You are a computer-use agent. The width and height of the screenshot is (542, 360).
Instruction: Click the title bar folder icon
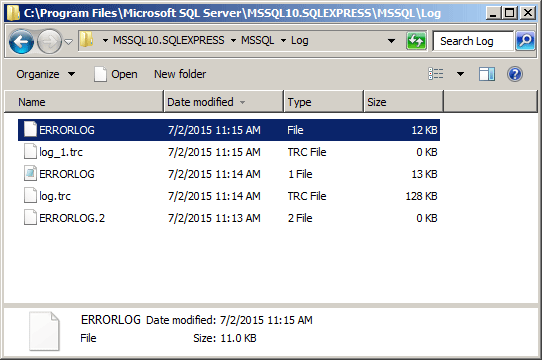pyautogui.click(x=13, y=13)
